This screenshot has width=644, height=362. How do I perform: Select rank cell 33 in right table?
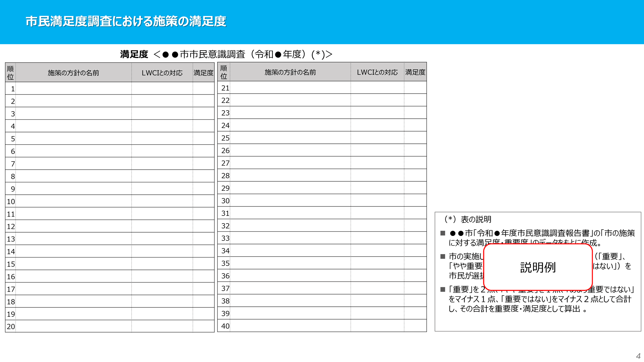click(224, 238)
